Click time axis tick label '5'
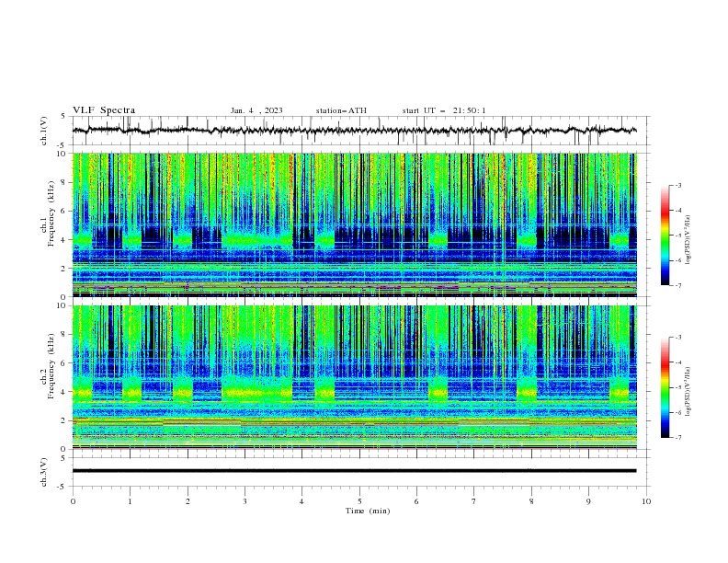Image resolution: width=728 pixels, height=563 pixels. 359,501
